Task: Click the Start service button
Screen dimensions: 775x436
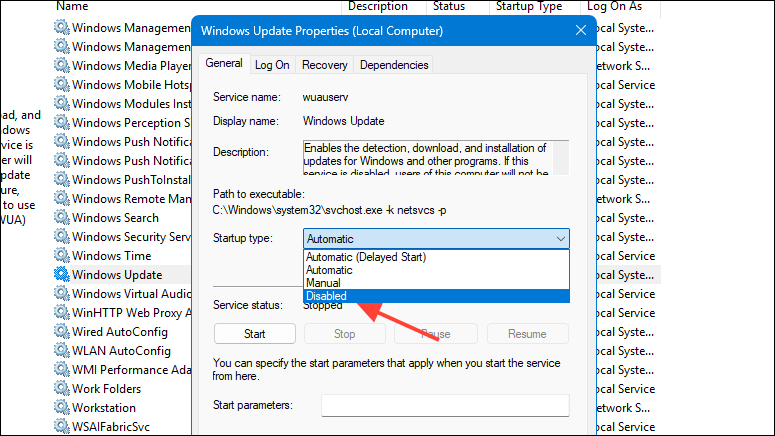Action: pyautogui.click(x=255, y=334)
